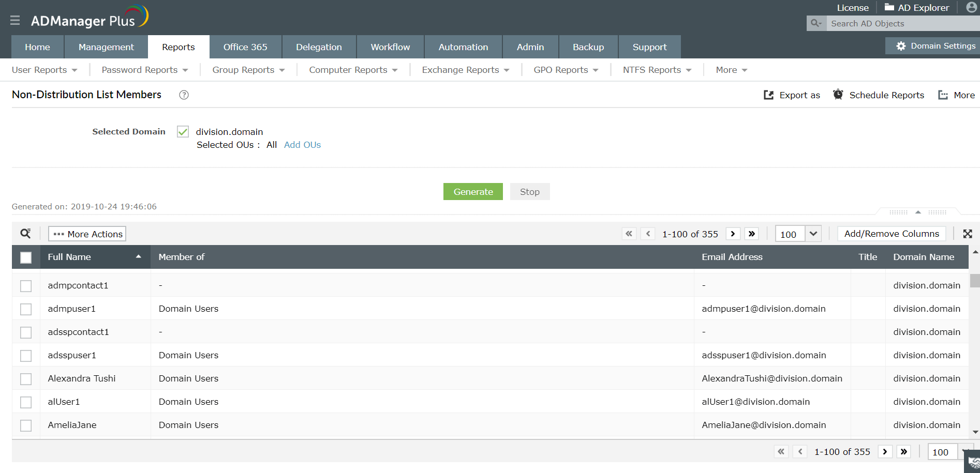Open help for Non-Distribution List Members
980x473 pixels.
[x=184, y=95]
